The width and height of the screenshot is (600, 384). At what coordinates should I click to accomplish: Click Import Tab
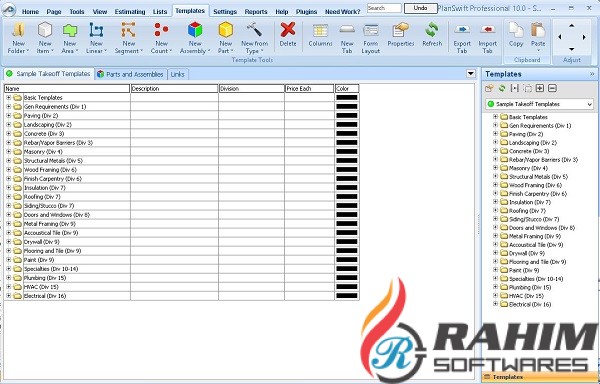point(488,38)
